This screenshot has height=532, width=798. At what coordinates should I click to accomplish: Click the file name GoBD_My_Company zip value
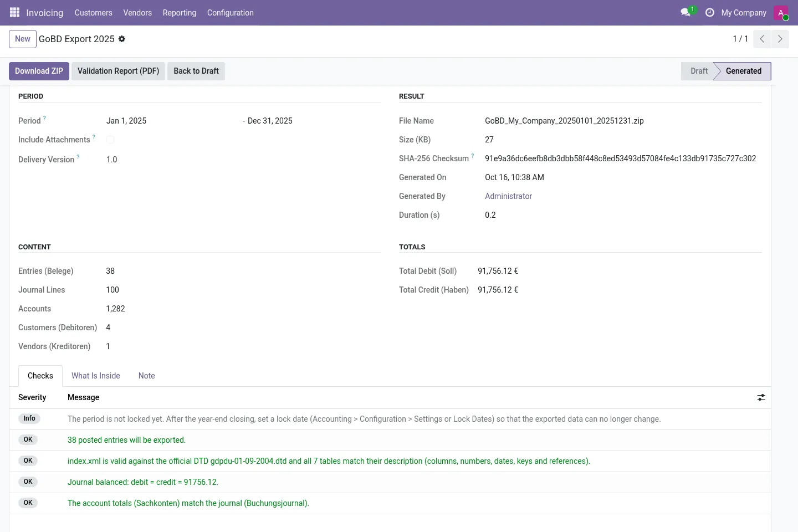tap(564, 121)
